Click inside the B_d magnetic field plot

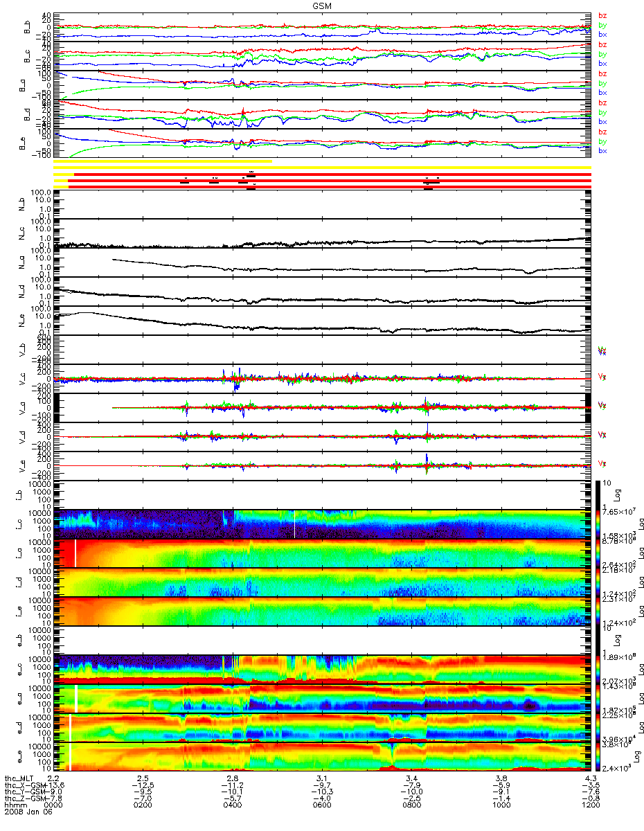pos(323,114)
